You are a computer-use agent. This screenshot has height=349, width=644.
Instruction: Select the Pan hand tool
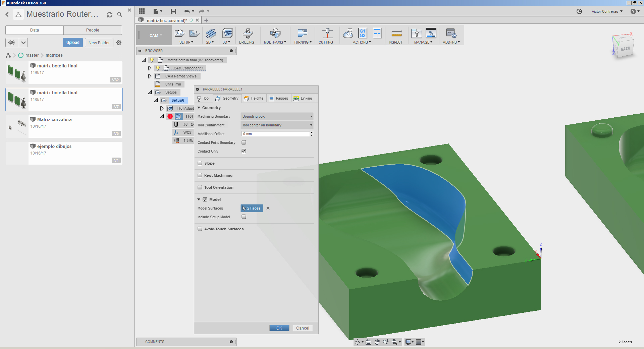point(377,342)
